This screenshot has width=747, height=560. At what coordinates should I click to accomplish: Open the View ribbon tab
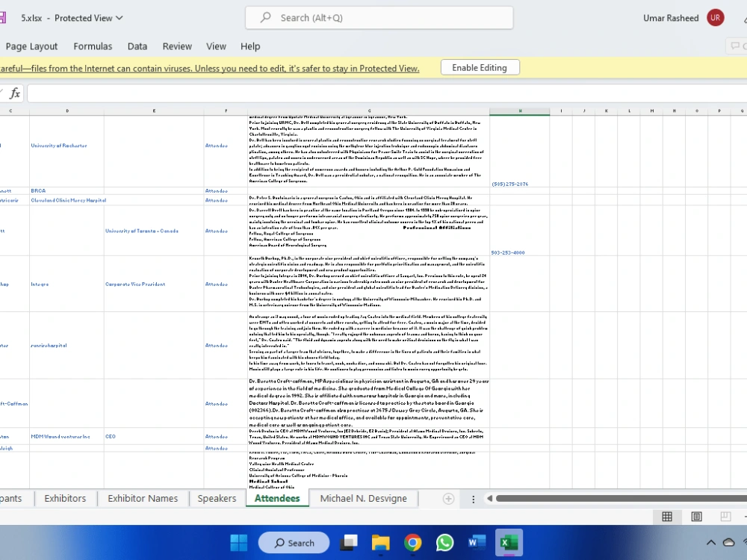tap(216, 46)
